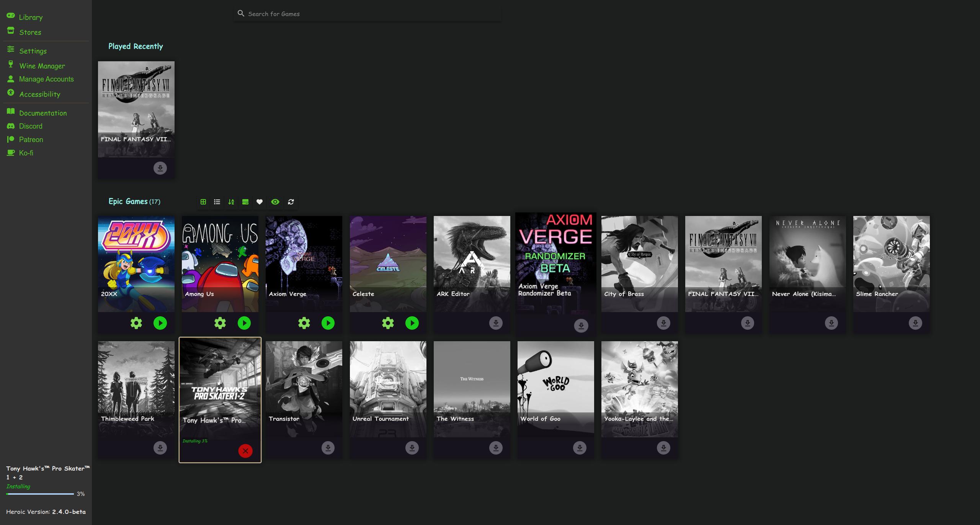Play Axiom Verge
This screenshot has width=980, height=525.
328,323
